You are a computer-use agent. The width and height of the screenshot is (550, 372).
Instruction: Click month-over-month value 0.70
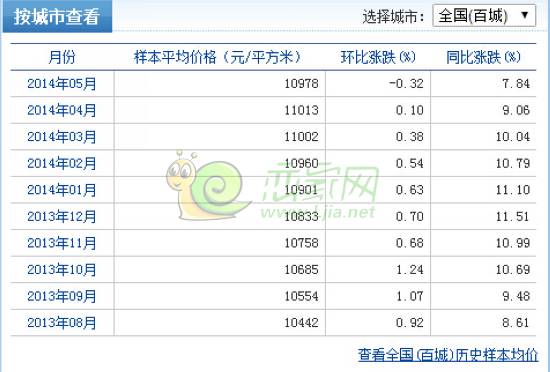(x=410, y=216)
